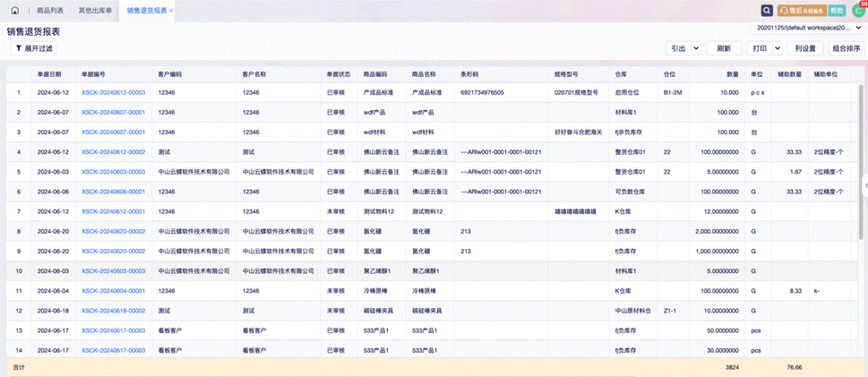
Task: Switch to the 商品列表 tab
Action: (50, 11)
